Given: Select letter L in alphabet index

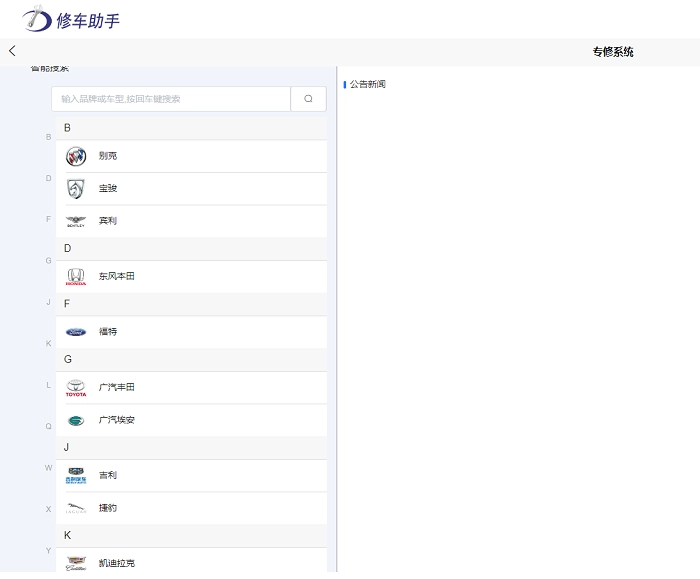Looking at the screenshot, I should [x=48, y=385].
